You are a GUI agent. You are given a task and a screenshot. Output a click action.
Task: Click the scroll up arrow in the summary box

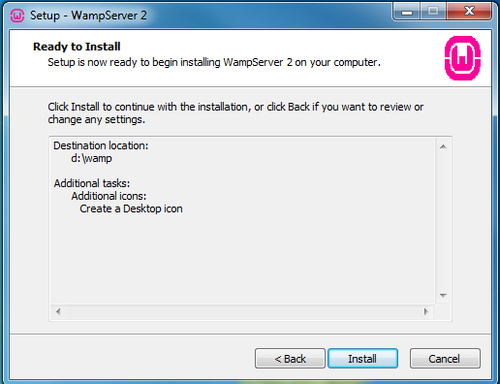[x=443, y=146]
